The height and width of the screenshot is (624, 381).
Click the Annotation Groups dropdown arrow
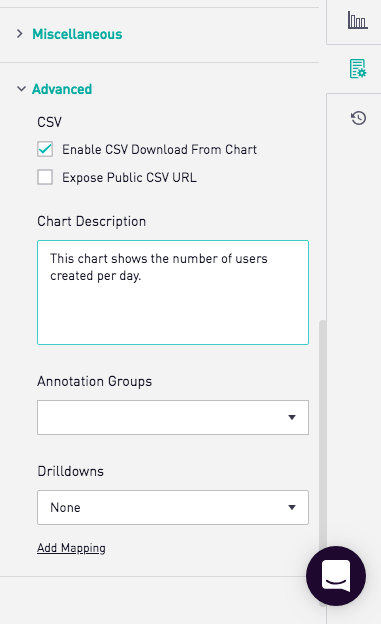coord(292,417)
